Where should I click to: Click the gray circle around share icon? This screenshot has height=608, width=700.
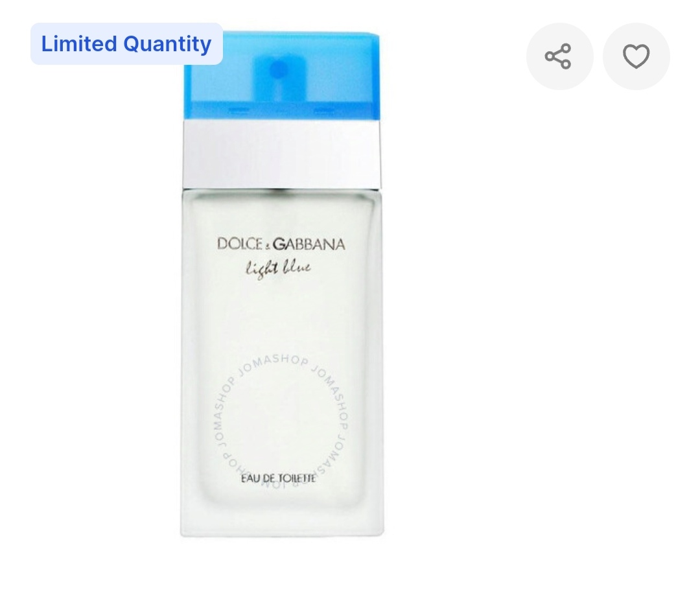tap(560, 56)
